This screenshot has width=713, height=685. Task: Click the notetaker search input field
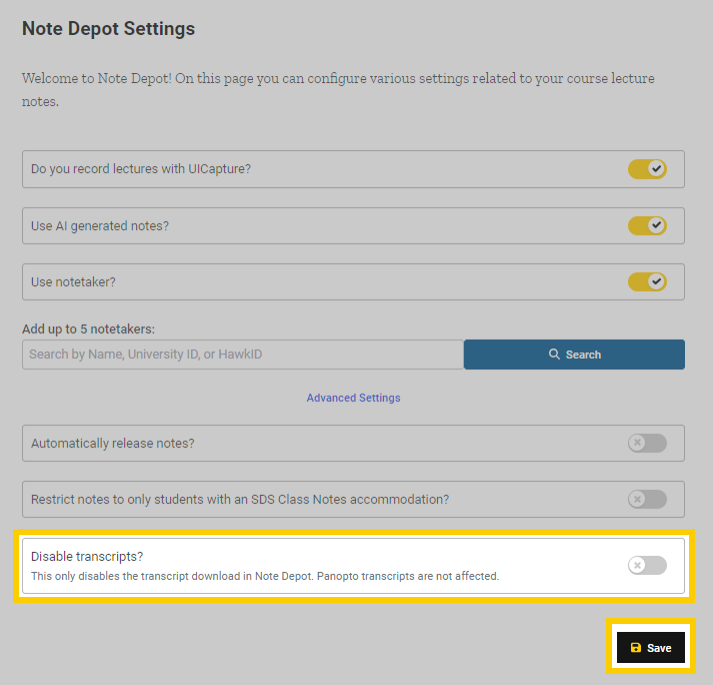coord(242,354)
